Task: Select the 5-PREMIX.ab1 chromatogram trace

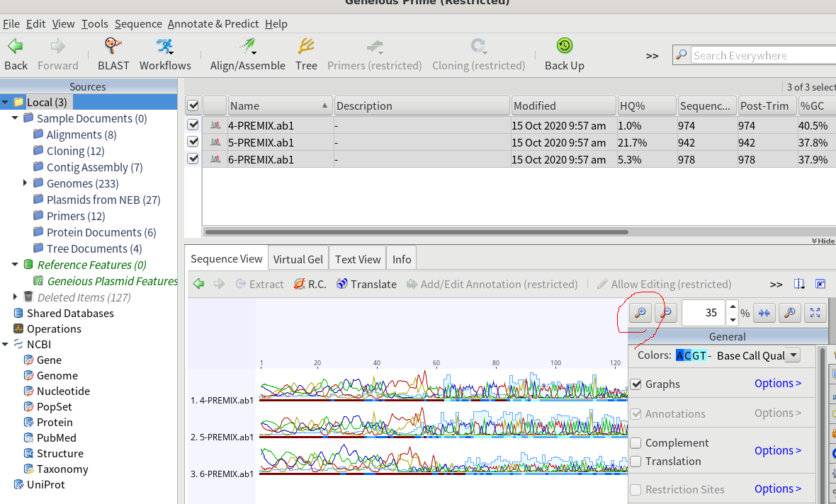Action: 444,422
